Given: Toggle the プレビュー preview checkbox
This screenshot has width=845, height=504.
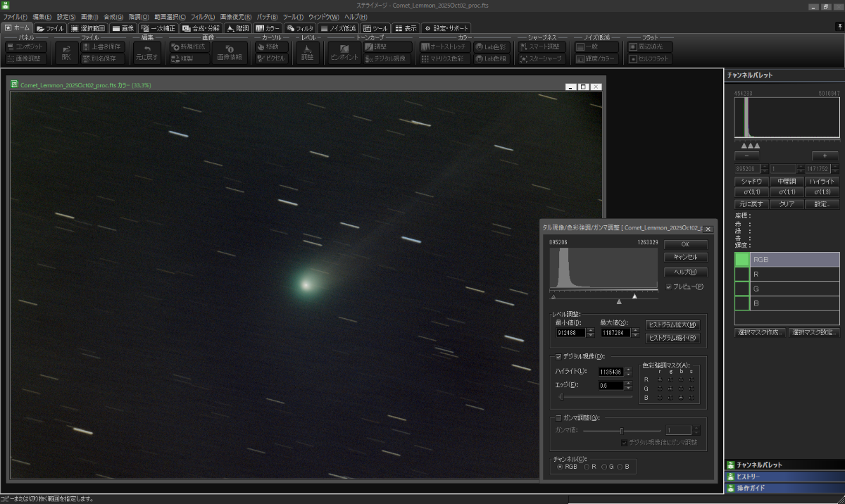Looking at the screenshot, I should pyautogui.click(x=669, y=286).
